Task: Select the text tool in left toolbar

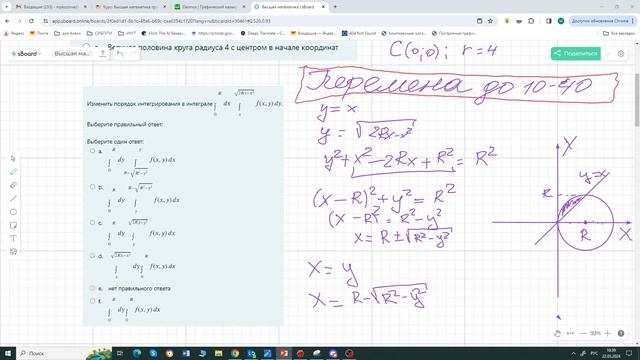Action: click(x=13, y=238)
